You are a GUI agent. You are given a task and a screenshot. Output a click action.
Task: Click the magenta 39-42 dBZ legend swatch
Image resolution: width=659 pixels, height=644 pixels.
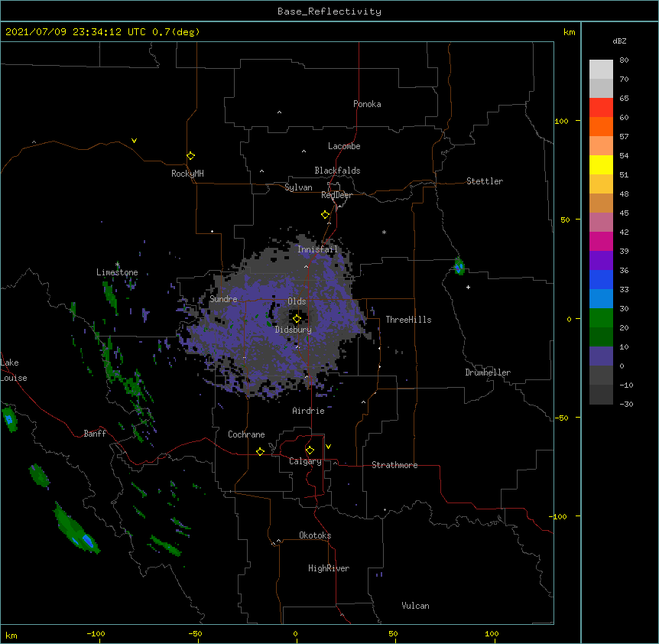[x=601, y=241]
